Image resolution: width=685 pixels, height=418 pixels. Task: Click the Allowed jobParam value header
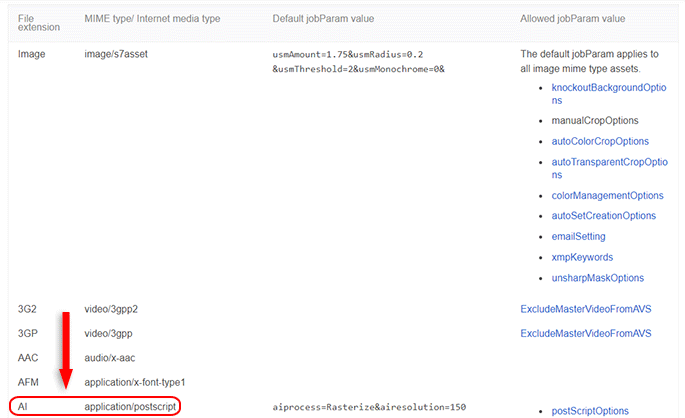(573, 19)
